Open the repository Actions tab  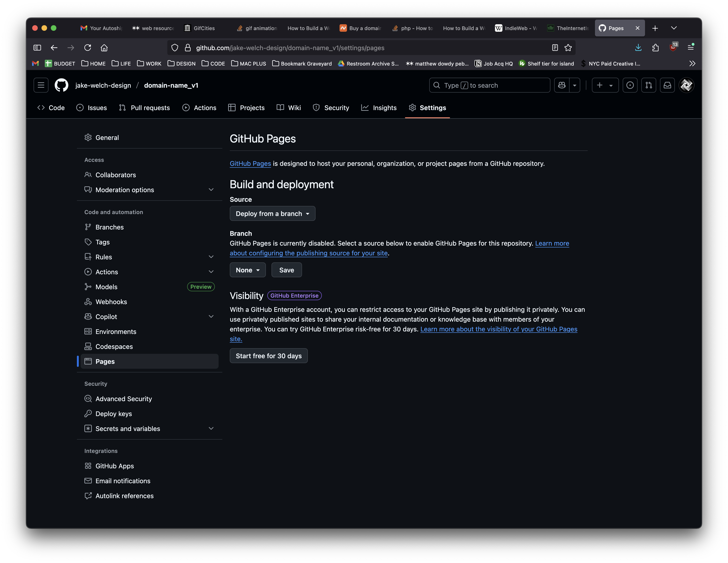[199, 108]
